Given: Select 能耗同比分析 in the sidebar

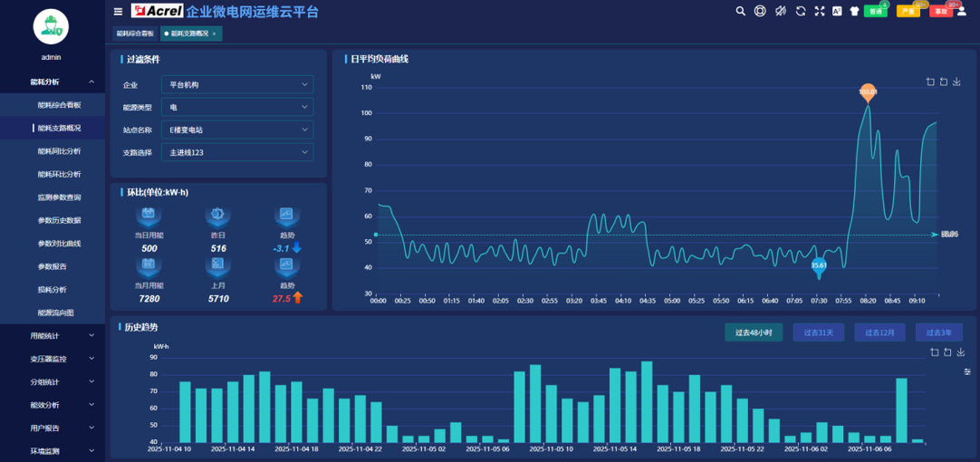Looking at the screenshot, I should pos(59,151).
